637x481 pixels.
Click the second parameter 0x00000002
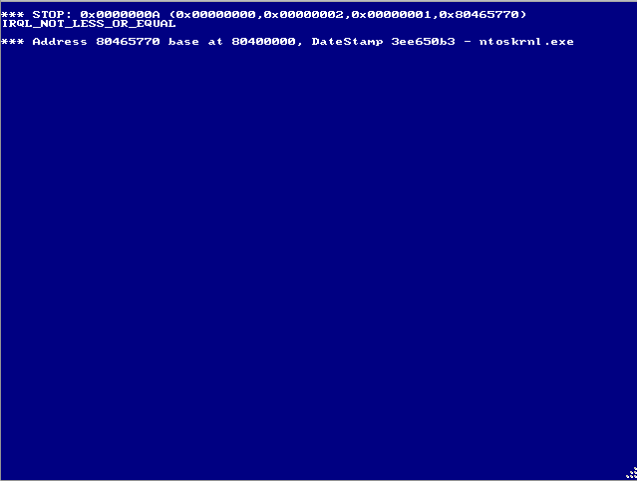303,15
